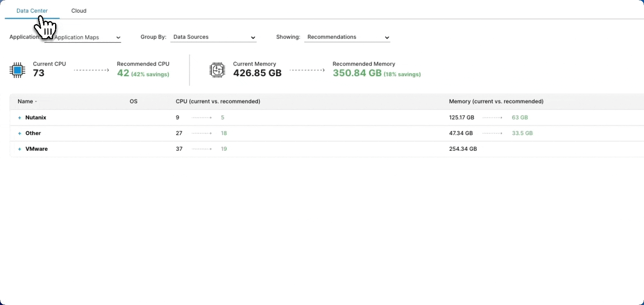Click VMware's 254.34 GB memory value

(463, 149)
